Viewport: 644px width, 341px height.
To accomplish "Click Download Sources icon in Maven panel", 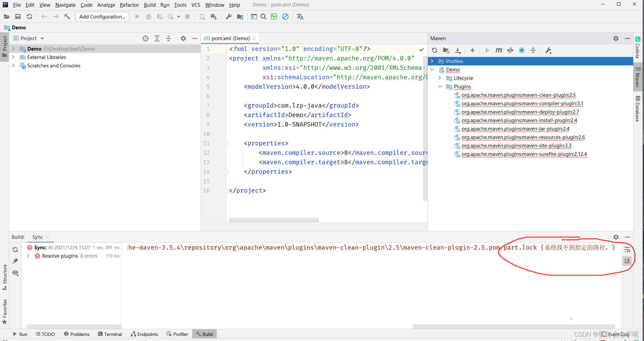I will point(458,50).
